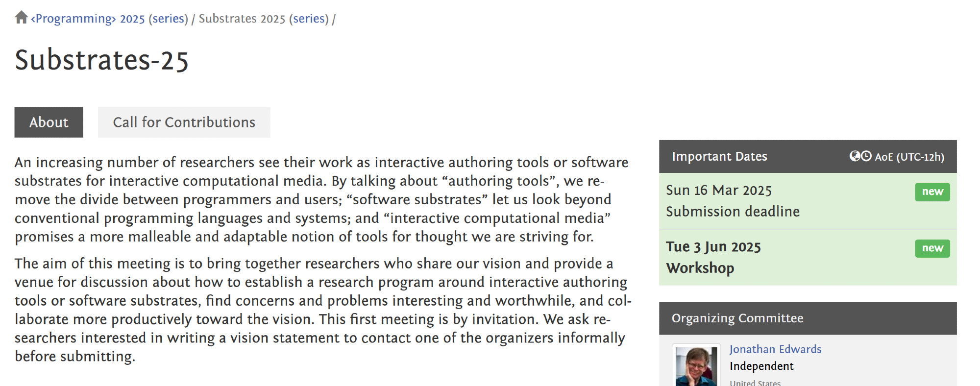Switch to the Call for Contributions tab

(184, 122)
